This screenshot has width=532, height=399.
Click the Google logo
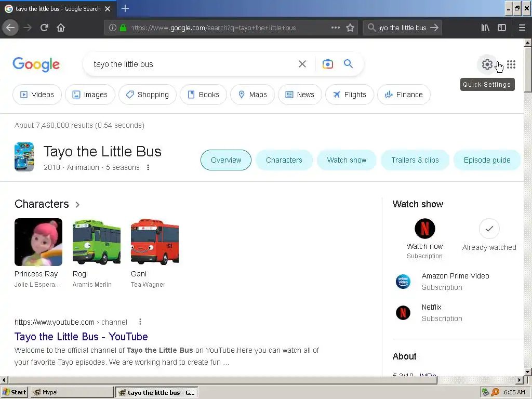36,64
